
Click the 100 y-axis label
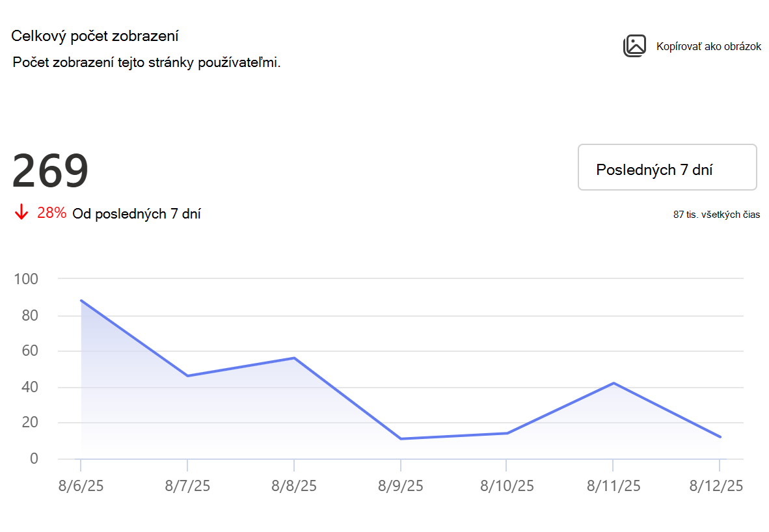pos(26,279)
